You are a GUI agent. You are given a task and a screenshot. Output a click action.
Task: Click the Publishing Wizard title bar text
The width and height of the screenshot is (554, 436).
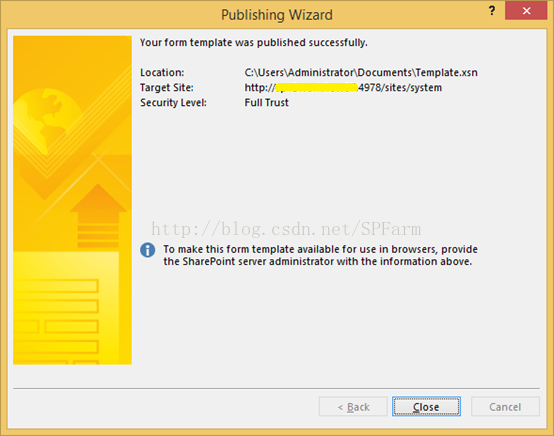click(x=277, y=15)
